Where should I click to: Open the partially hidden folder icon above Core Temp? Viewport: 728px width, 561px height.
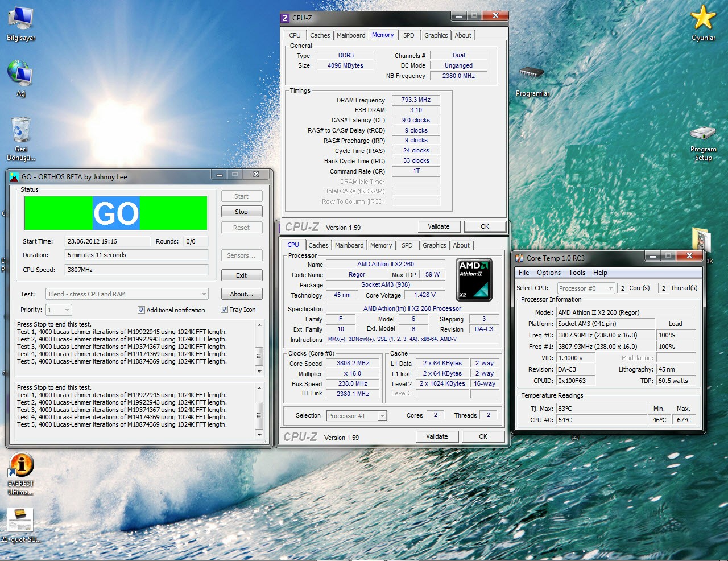(x=701, y=240)
